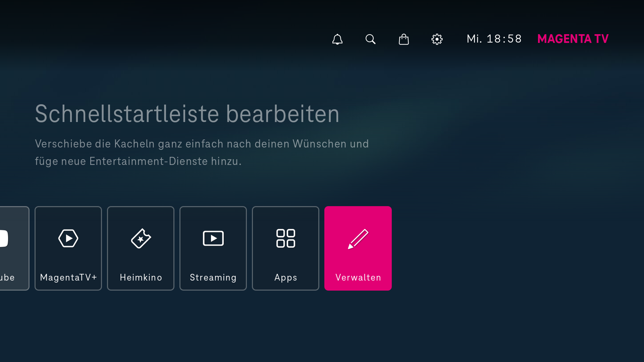Image resolution: width=644 pixels, height=362 pixels.
Task: Click the white YouTube logo icon
Action: 4,238
